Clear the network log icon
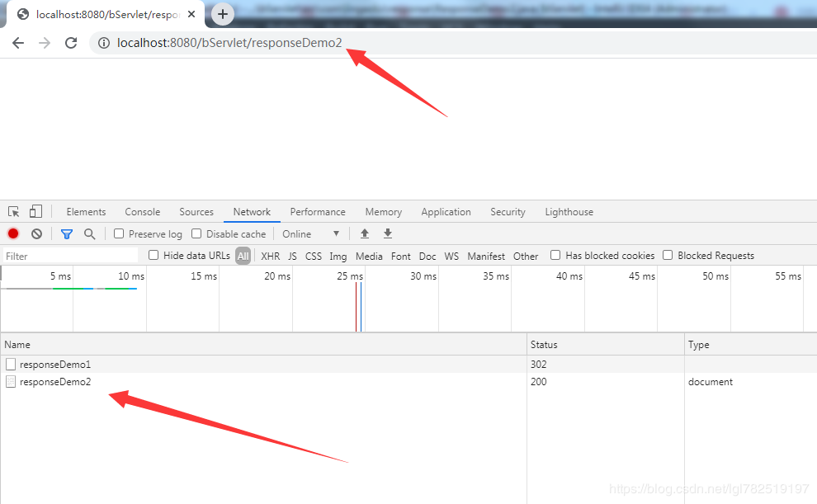The image size is (817, 504). [36, 233]
